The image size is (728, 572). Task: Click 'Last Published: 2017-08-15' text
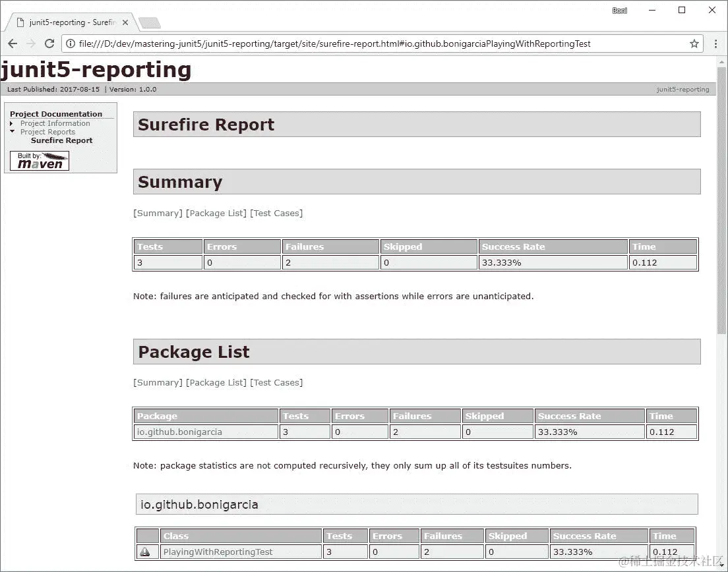tap(53, 89)
